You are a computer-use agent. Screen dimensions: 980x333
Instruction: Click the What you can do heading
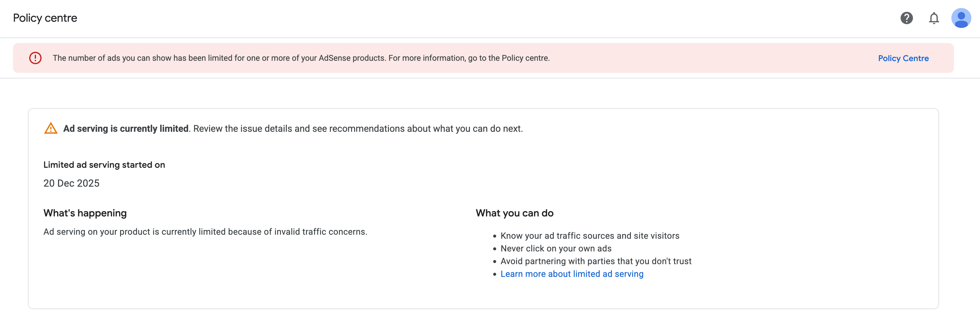pos(514,213)
